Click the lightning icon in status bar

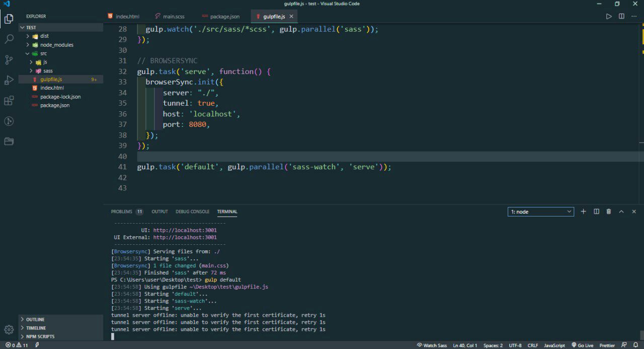tap(37, 345)
